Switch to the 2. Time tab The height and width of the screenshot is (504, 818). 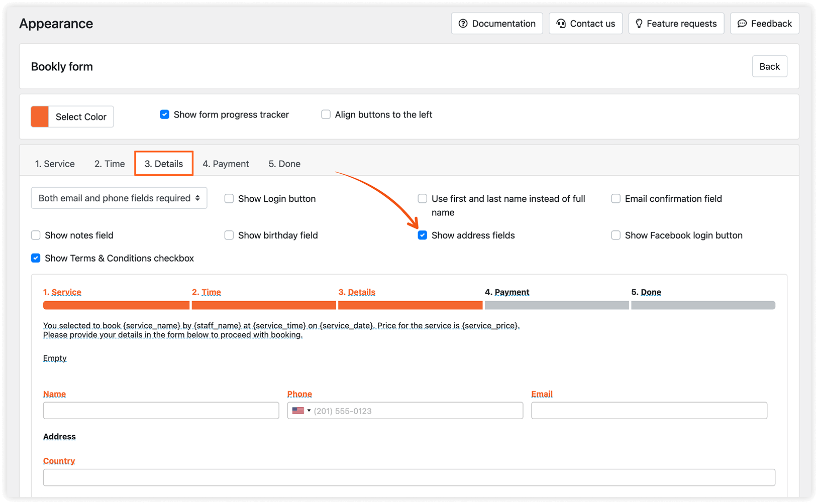110,164
